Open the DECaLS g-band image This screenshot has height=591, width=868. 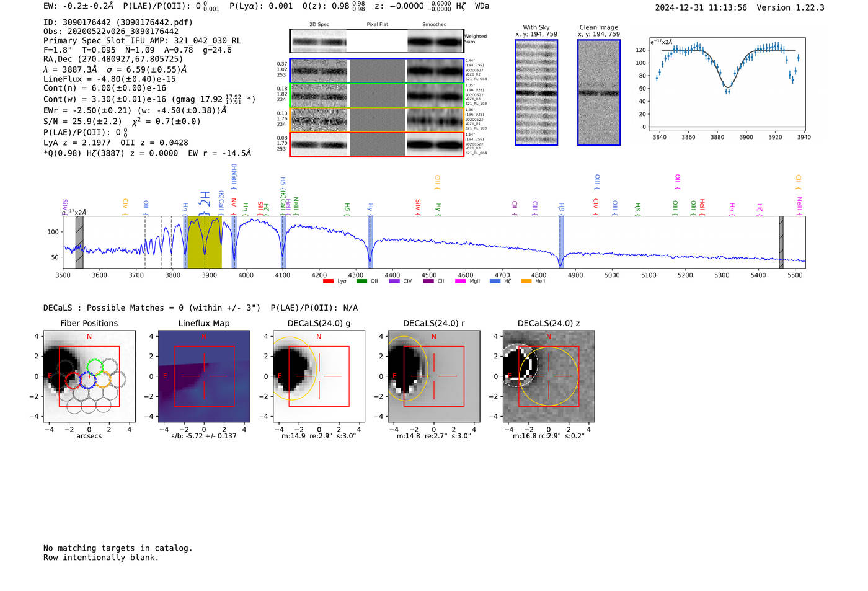tap(319, 376)
